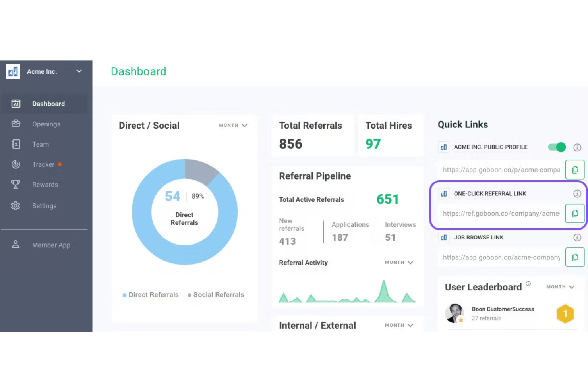Open Month dropdown for User Leaderboard
Screen dimensions: 588x392
pos(560,287)
